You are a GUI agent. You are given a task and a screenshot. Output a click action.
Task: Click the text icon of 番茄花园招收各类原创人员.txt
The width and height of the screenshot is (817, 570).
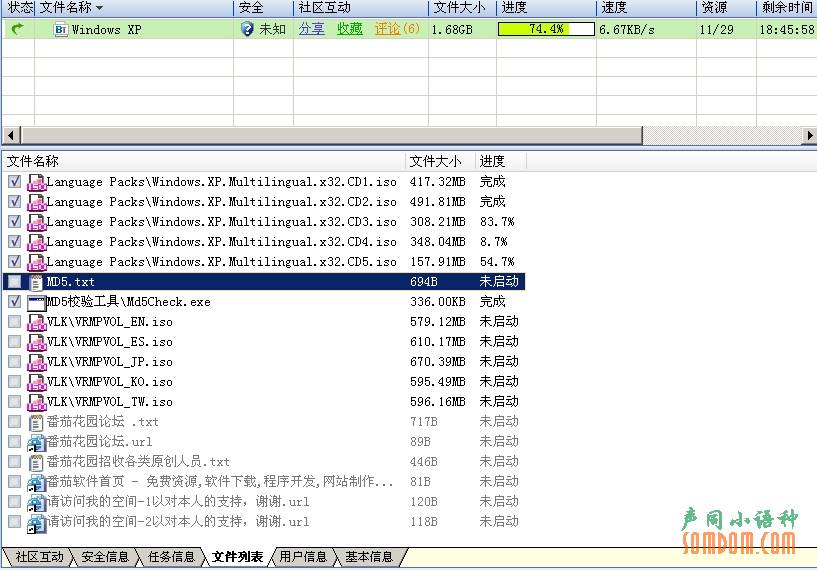(x=36, y=463)
